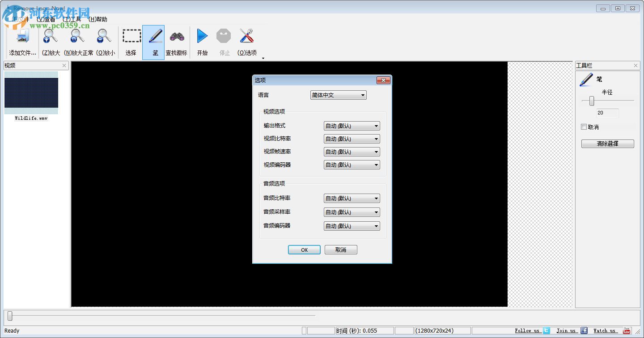
Task: Open the Audio Bitrate (音频比特率) dropdown
Action: click(x=352, y=199)
